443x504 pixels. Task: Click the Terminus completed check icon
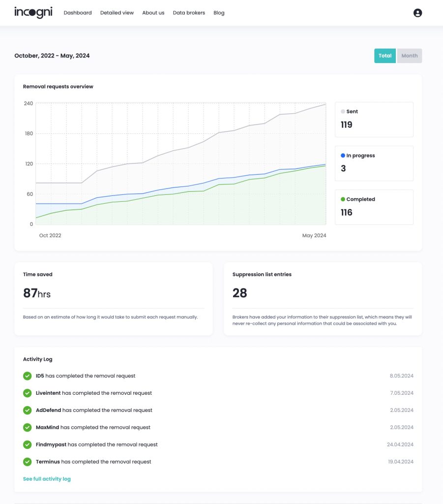[x=28, y=462]
